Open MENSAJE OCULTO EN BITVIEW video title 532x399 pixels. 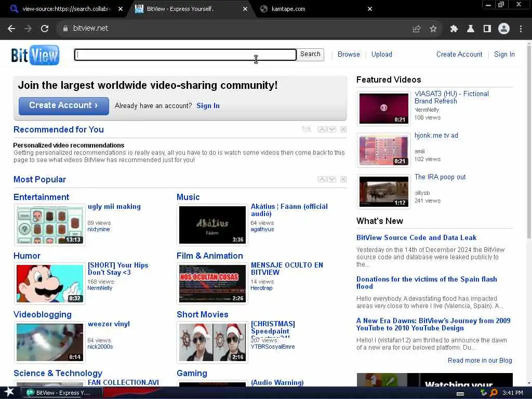tap(287, 269)
